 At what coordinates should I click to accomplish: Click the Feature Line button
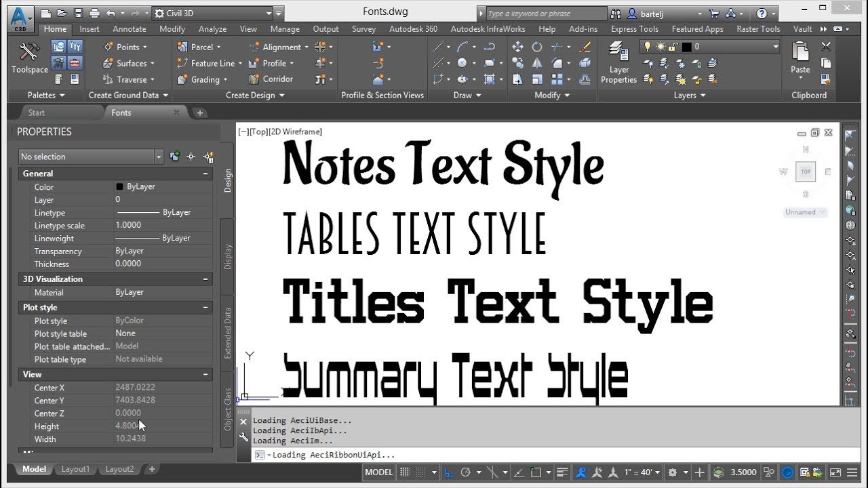210,63
